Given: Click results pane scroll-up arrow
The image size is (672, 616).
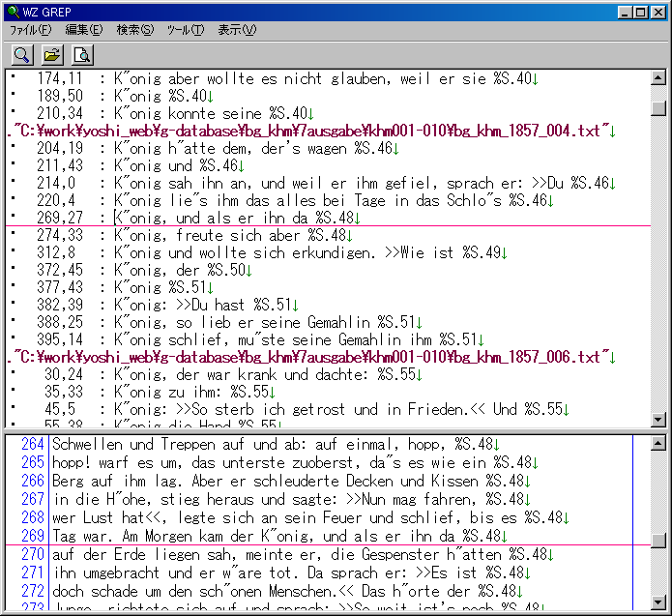Looking at the screenshot, I should point(657,77).
